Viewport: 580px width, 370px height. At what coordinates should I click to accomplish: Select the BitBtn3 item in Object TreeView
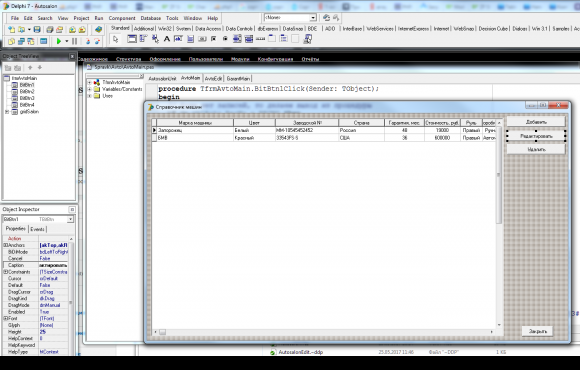27,98
